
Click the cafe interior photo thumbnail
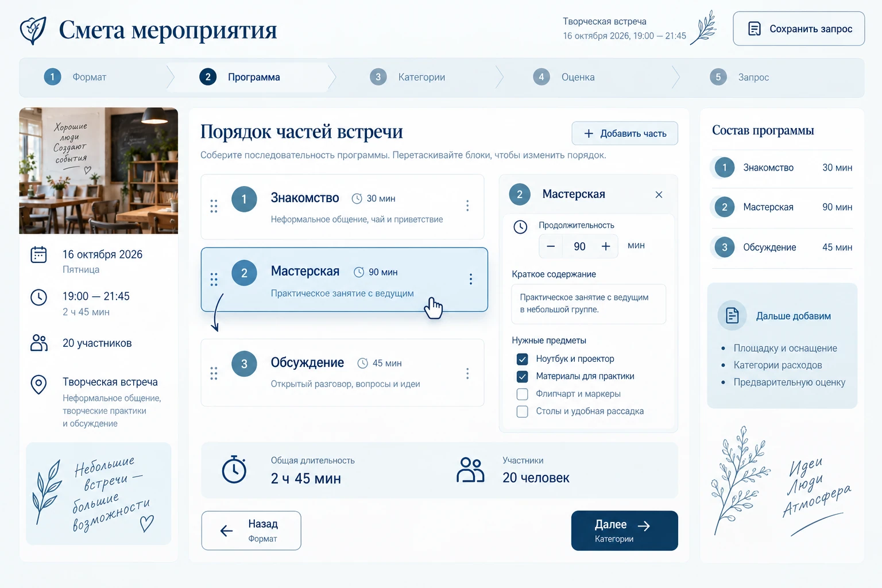click(x=99, y=171)
